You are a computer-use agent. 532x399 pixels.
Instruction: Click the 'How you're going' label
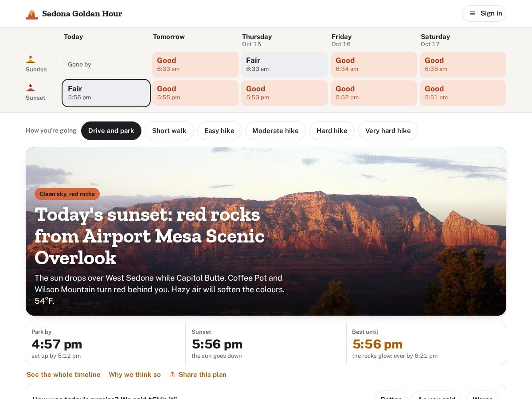(x=51, y=130)
